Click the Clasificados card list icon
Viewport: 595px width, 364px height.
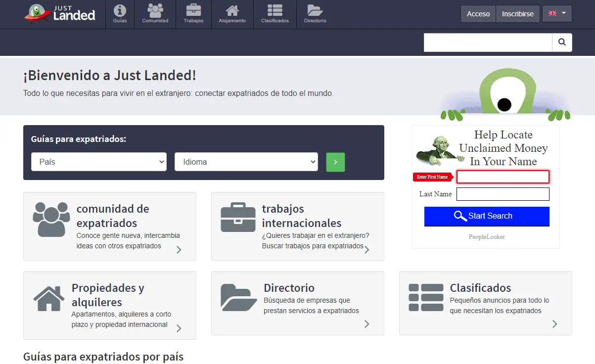pyautogui.click(x=426, y=297)
